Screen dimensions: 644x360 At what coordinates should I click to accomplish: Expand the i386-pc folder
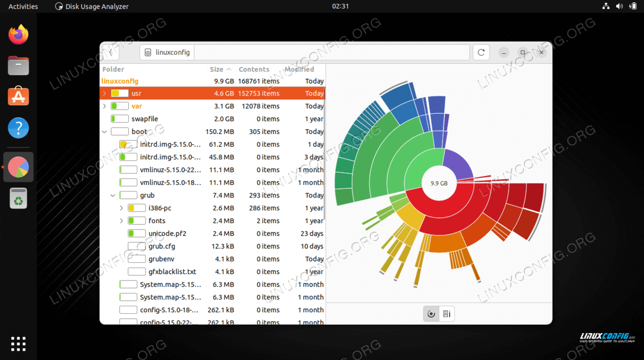pos(122,208)
